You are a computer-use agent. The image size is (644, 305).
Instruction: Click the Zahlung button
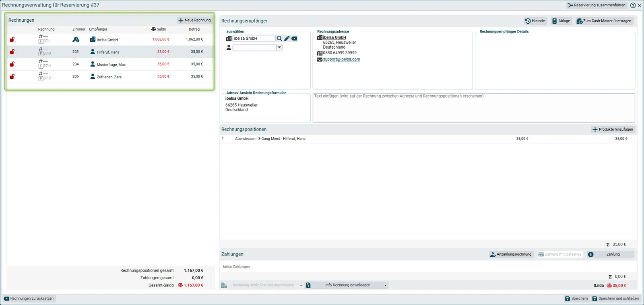[610, 254]
